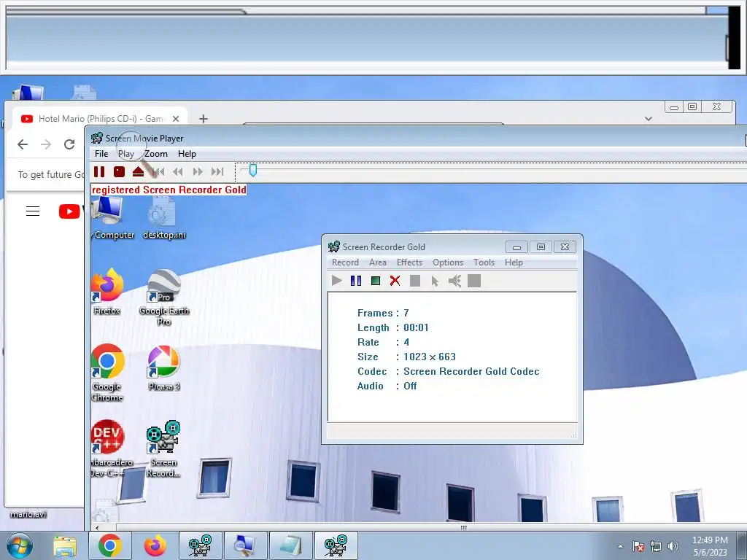
Task: Click the horizontal scrollbar left arrow
Action: coord(97,528)
